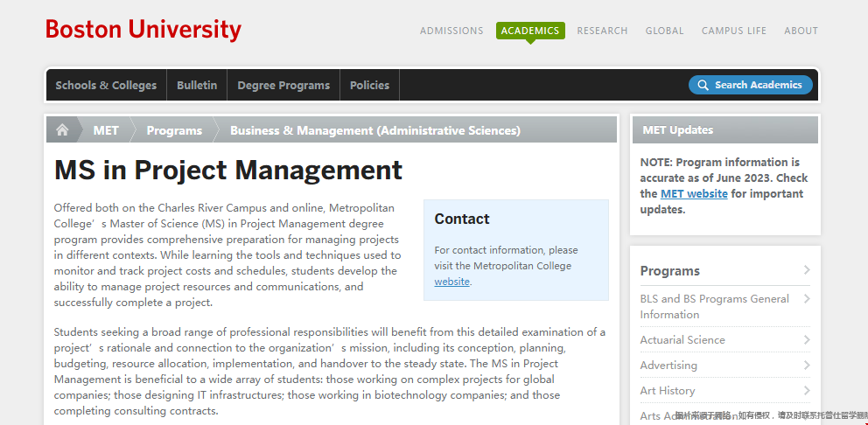Expand the Art History chevron
This screenshot has width=868, height=425.
click(807, 391)
